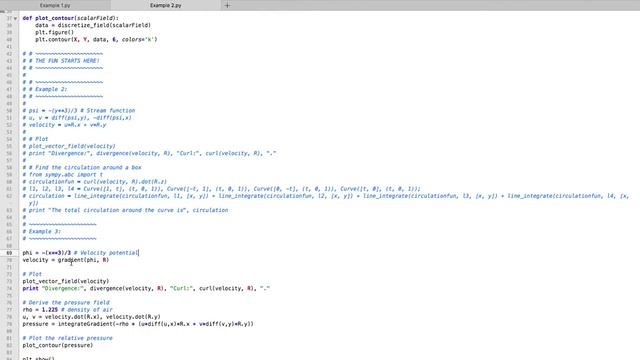Click line number 62 in the gutter
This screenshot has width=640, height=360.
[x=9, y=196]
